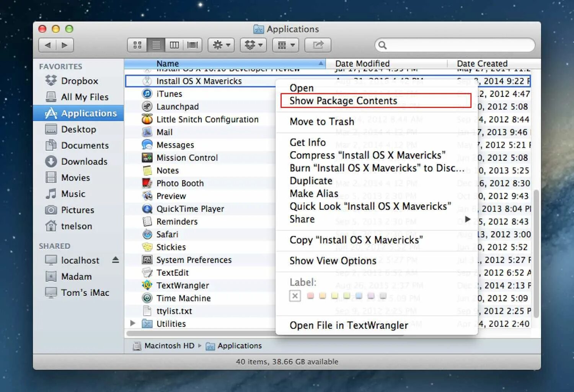Select the ttylist.txt file

(x=199, y=311)
